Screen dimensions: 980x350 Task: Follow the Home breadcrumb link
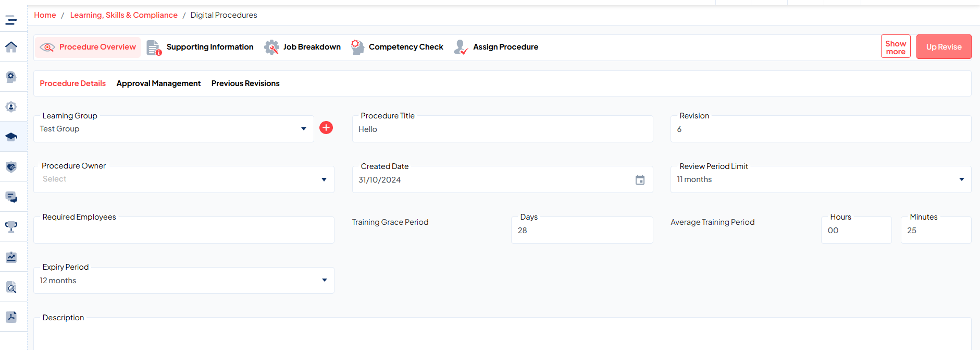45,15
